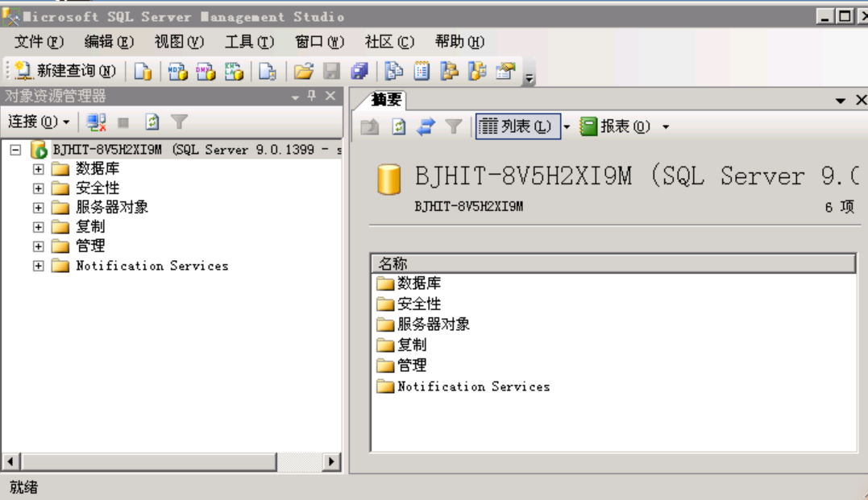The width and height of the screenshot is (868, 500).
Task: Click the Save floppy disk icon
Action: click(x=331, y=72)
